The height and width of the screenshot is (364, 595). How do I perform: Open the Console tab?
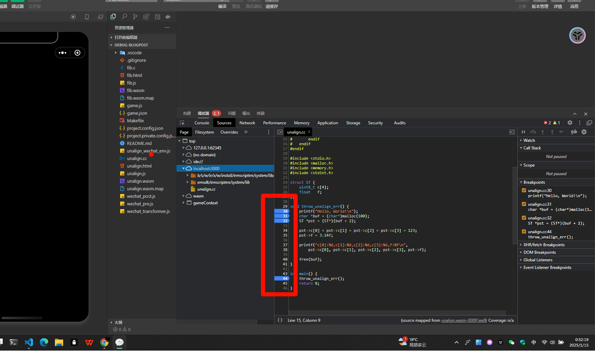(202, 123)
